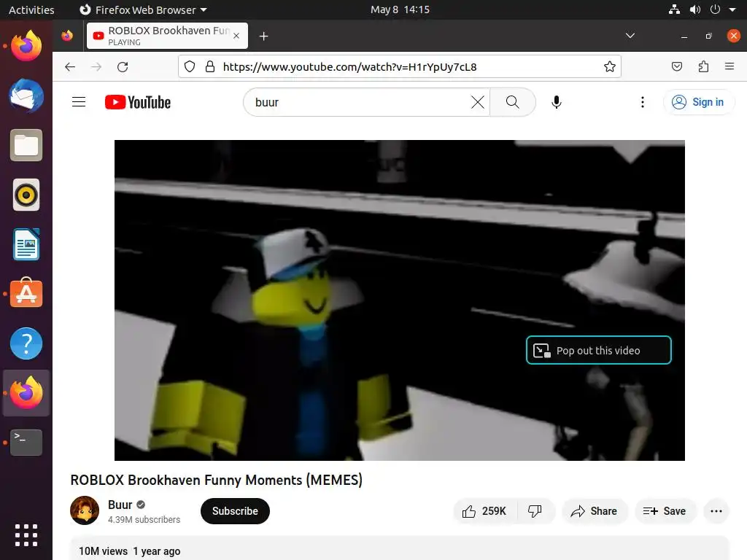The height and width of the screenshot is (560, 747).
Task: Open system status menu arrow
Action: point(732,9)
